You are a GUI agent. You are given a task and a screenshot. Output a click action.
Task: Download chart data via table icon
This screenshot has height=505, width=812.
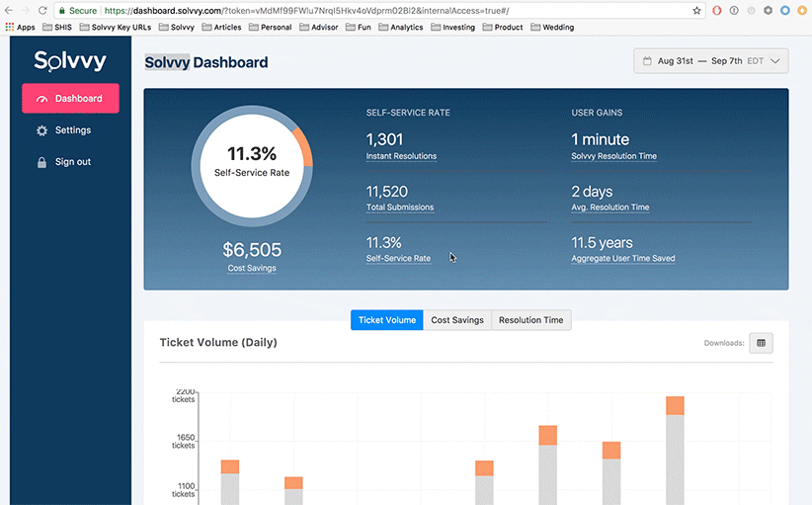[761, 343]
